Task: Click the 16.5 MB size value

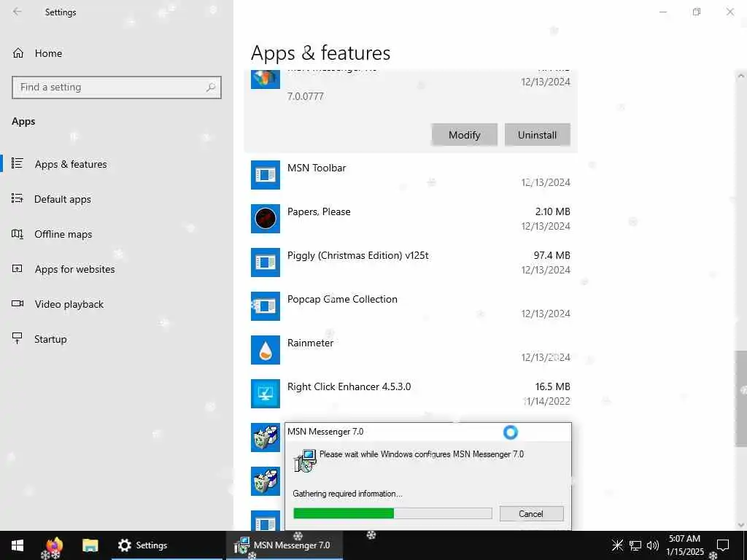Action: point(553,386)
